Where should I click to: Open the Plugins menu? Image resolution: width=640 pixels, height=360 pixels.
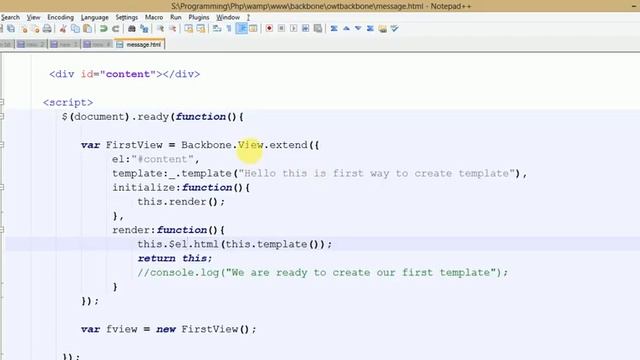[x=199, y=17]
